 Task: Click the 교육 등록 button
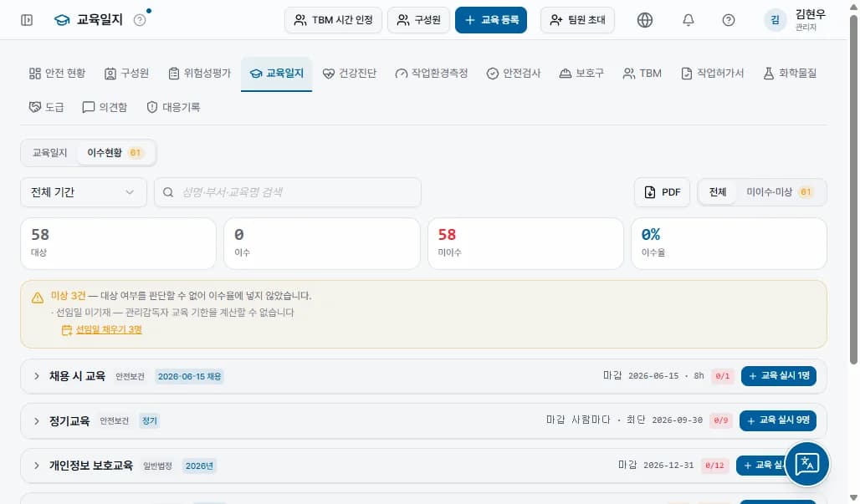[491, 20]
